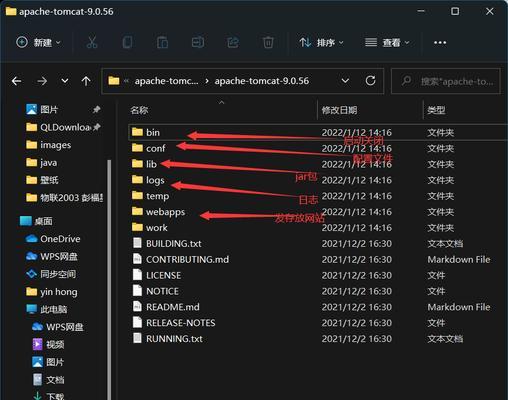This screenshot has height=400, width=508.
Task: Click the Rename icon in toolbar
Action: point(198,42)
